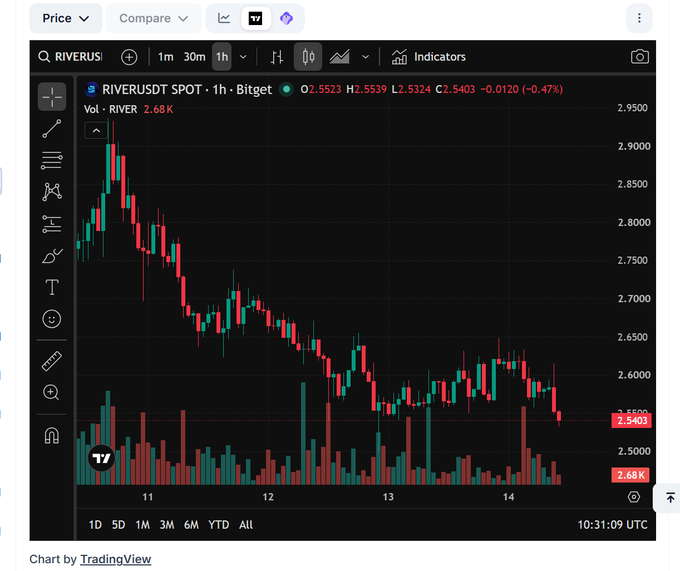The height and width of the screenshot is (571, 680).
Task: Click the date 14 on time axis
Action: (508, 497)
